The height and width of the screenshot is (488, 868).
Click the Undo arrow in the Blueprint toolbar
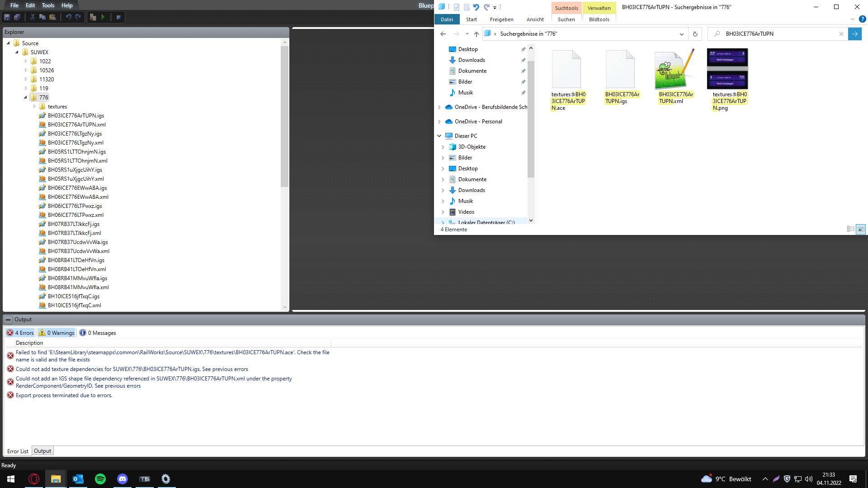point(68,17)
